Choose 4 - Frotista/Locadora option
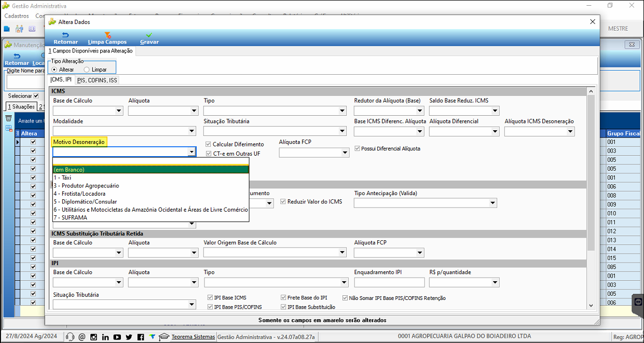Screen dimensions: 644x343 pos(150,194)
